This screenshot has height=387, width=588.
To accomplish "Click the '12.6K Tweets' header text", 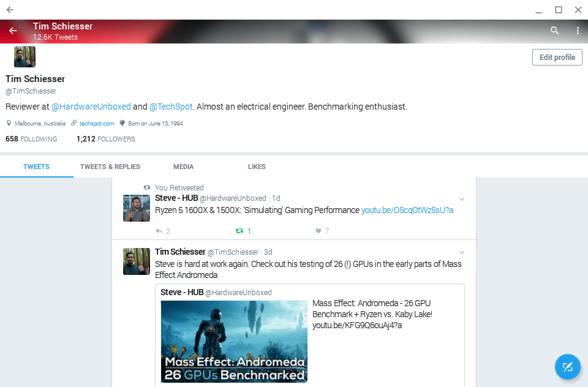I will coord(56,37).
